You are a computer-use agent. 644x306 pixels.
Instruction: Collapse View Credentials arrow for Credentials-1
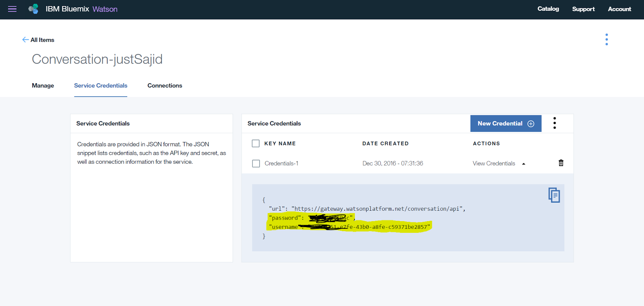pyautogui.click(x=524, y=164)
